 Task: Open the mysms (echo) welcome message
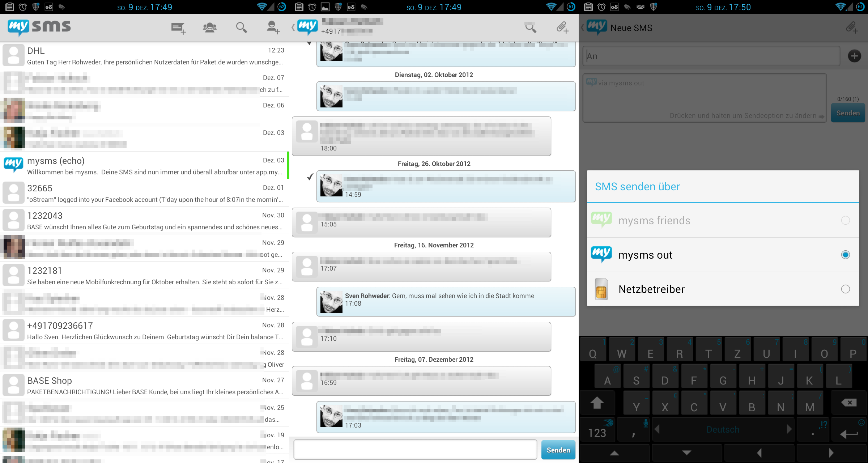145,165
